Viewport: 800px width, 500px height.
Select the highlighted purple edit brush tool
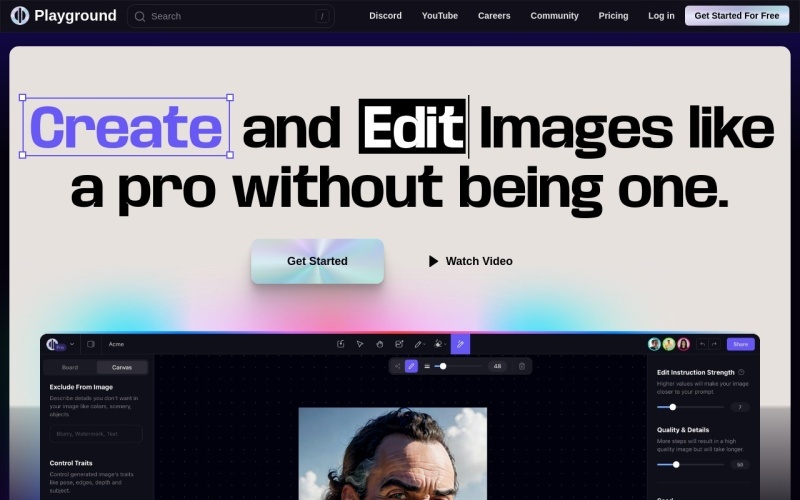click(x=460, y=344)
